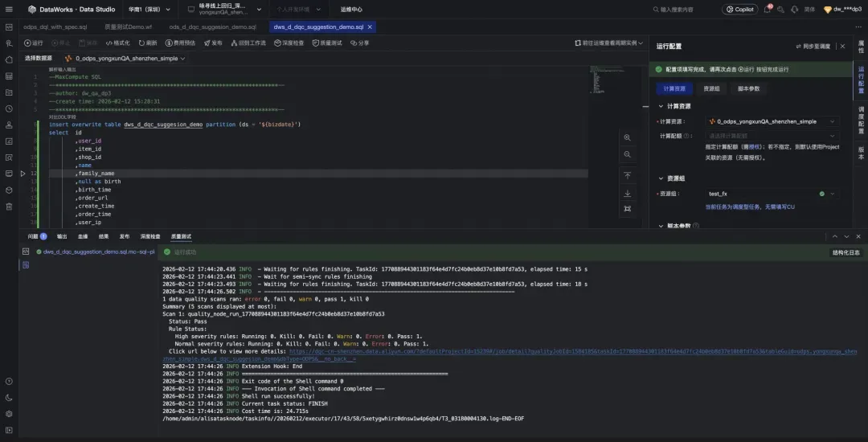
Task: Jump to bottom of editor arrow icon
Action: [x=627, y=193]
